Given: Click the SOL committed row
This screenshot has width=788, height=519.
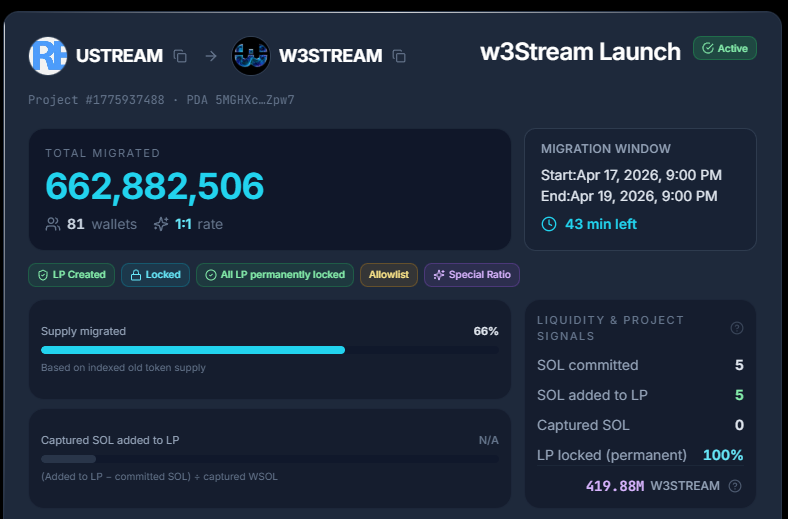Looking at the screenshot, I should point(640,365).
